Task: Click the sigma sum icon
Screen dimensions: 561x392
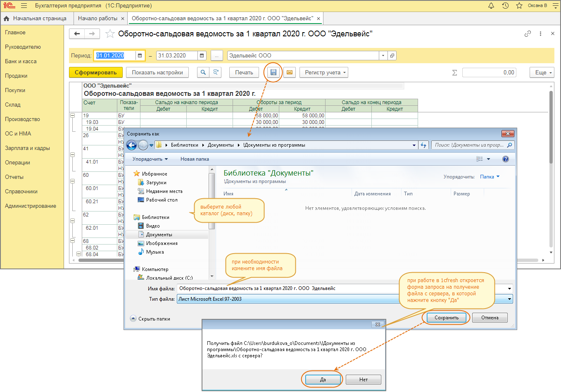Action: click(x=454, y=73)
